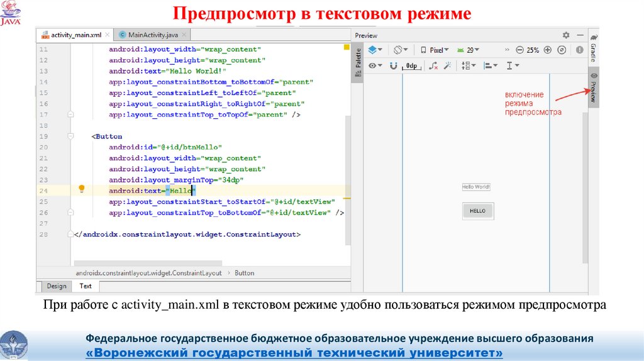
Task: Click the 0dp default margins field
Action: pos(411,65)
